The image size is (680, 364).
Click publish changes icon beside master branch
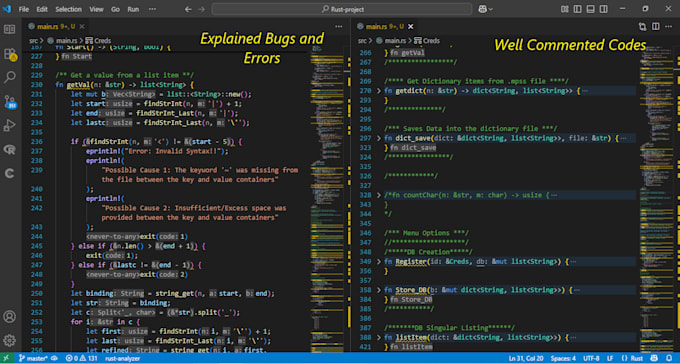pos(54,359)
